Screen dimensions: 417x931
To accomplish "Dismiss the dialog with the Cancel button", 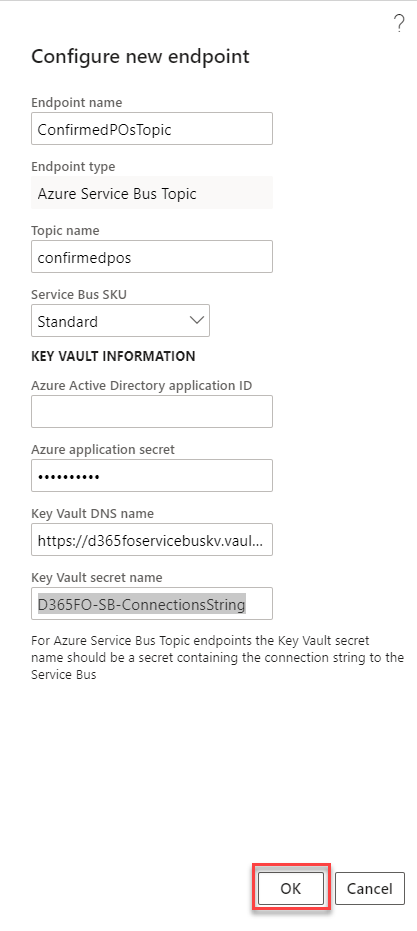I will pos(369,888).
